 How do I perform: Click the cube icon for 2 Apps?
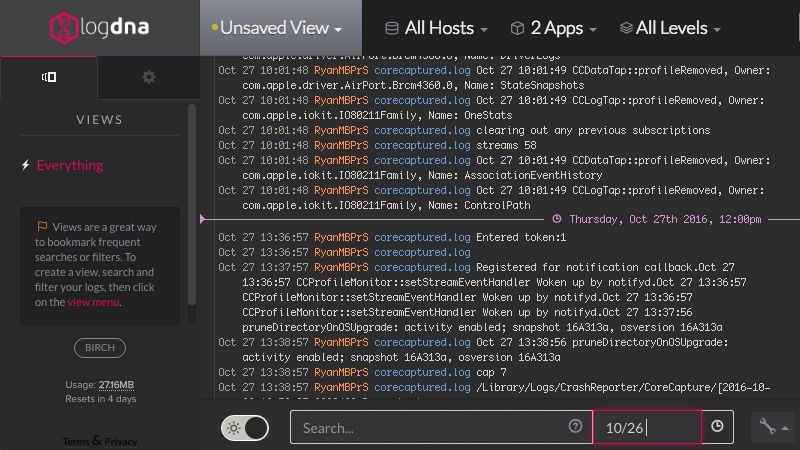[517, 28]
